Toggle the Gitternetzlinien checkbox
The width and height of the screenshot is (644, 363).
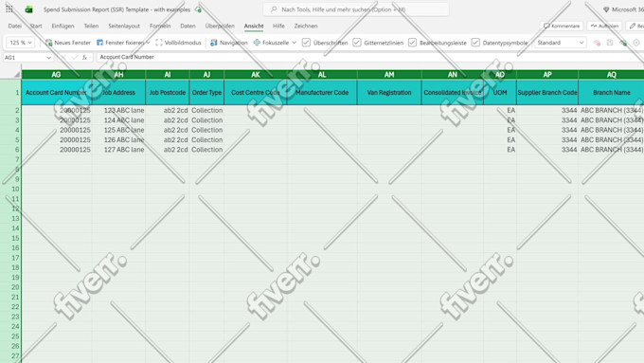[357, 43]
